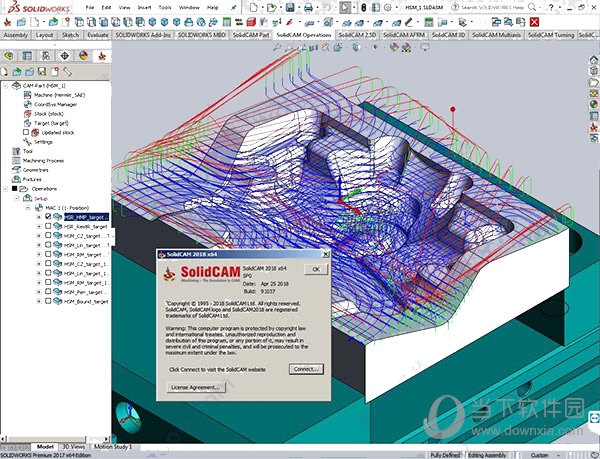Click the License Agreement button
600x459 pixels.
pos(196,386)
